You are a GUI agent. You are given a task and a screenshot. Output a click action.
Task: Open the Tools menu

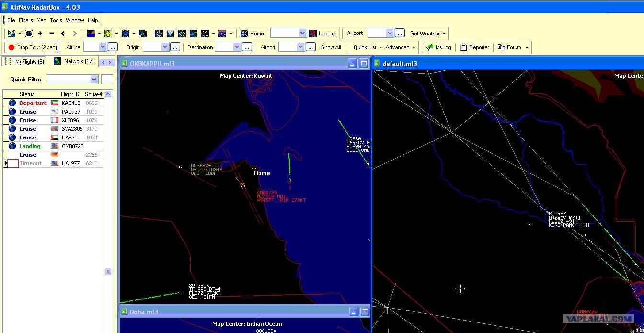pyautogui.click(x=56, y=20)
